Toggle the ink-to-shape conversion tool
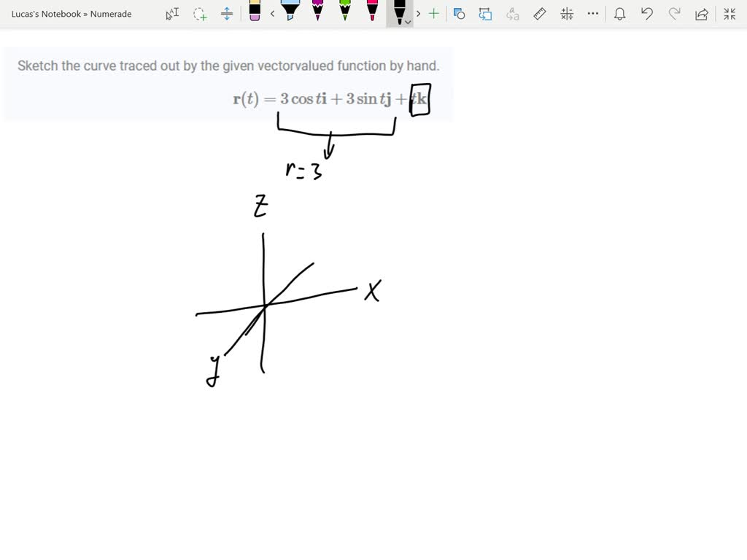The height and width of the screenshot is (560, 747). (x=460, y=13)
